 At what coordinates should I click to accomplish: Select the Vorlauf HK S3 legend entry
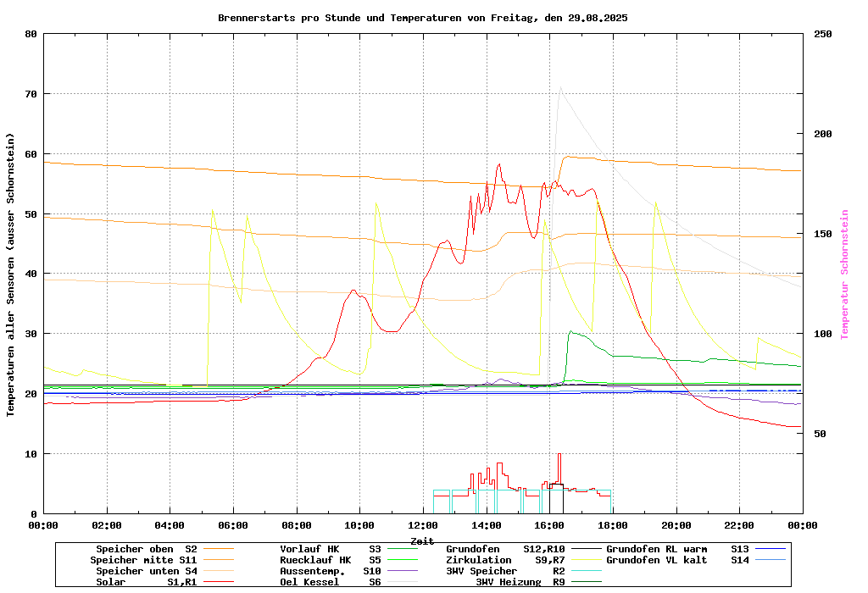pyautogui.click(x=331, y=549)
